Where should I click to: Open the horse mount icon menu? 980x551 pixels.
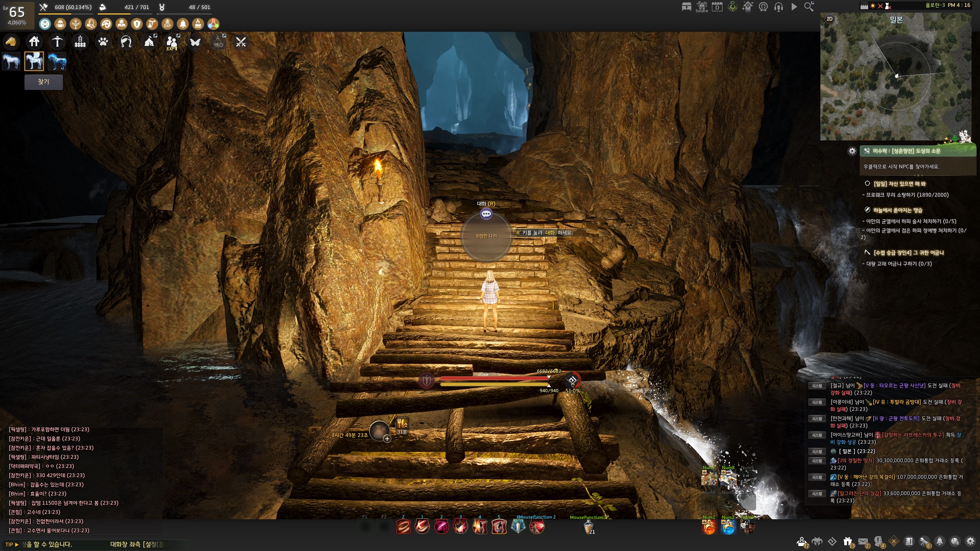point(11,41)
